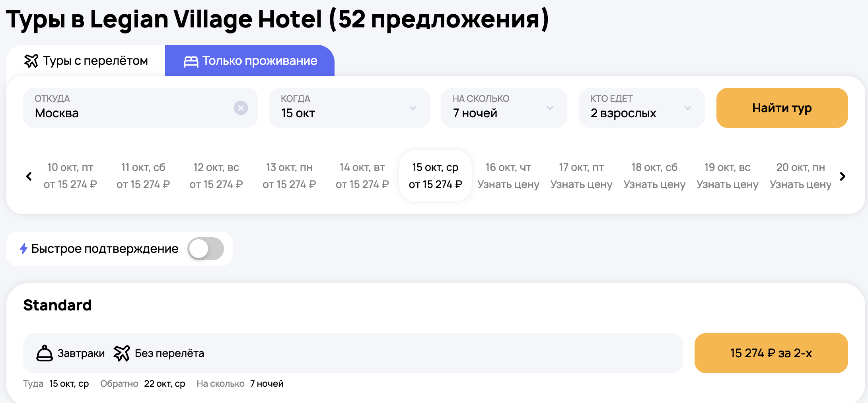The width and height of the screenshot is (868, 403).
Task: Switch to Туры с перелётом tab
Action: (86, 61)
